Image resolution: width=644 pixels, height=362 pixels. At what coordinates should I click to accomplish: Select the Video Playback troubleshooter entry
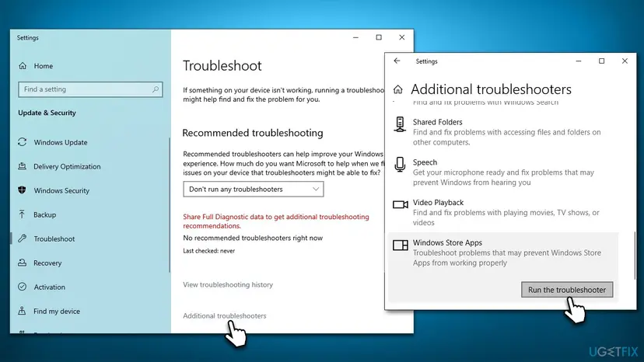tap(503, 212)
